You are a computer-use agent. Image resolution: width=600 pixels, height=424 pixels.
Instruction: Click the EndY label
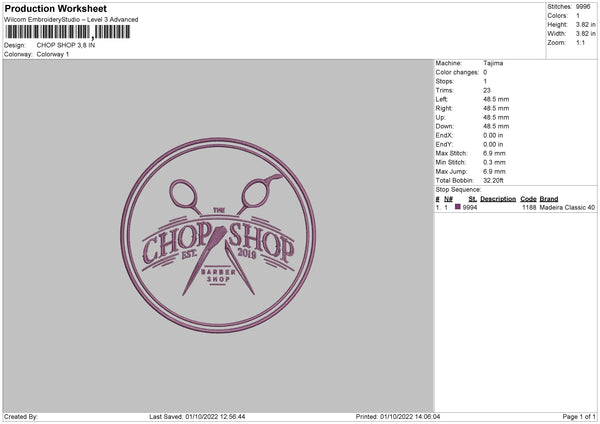coord(444,144)
